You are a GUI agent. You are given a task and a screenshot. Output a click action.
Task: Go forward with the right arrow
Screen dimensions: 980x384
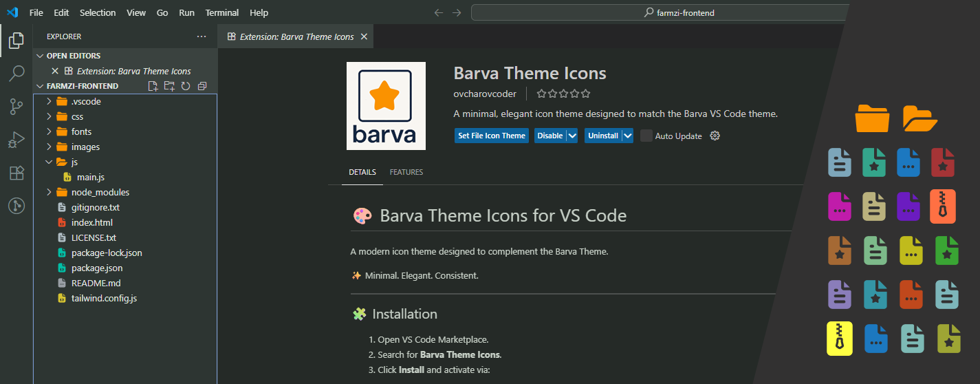[457, 12]
